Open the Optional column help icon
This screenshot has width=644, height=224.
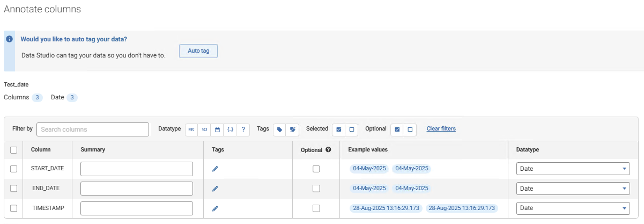(x=328, y=150)
